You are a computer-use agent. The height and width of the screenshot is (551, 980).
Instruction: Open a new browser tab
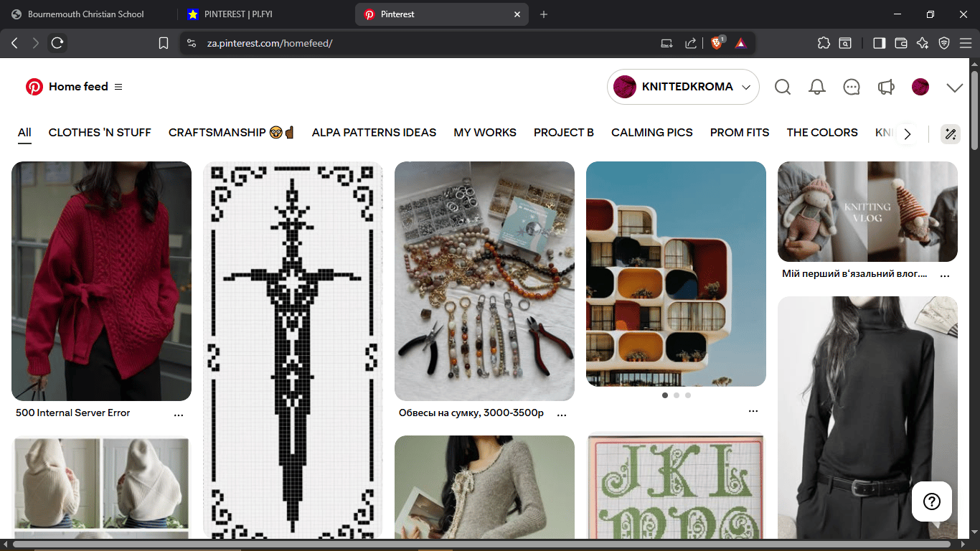pos(543,14)
